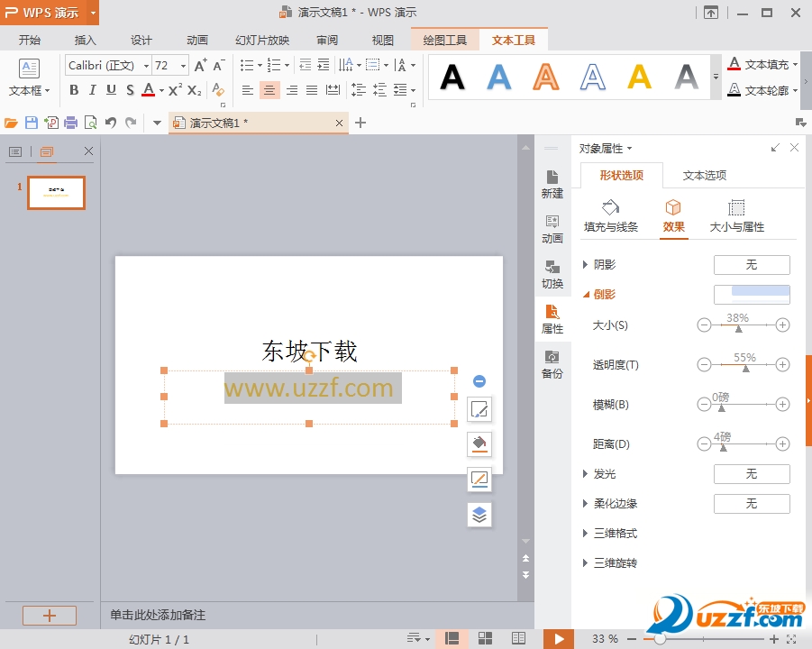Select the slide 1 thumbnail
Image resolution: width=812 pixels, height=649 pixels.
[56, 193]
